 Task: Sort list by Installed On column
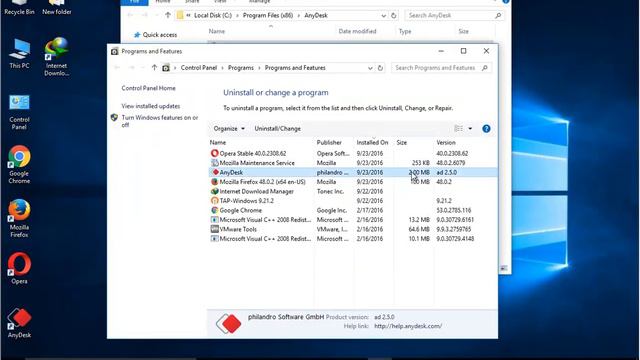pos(373,142)
